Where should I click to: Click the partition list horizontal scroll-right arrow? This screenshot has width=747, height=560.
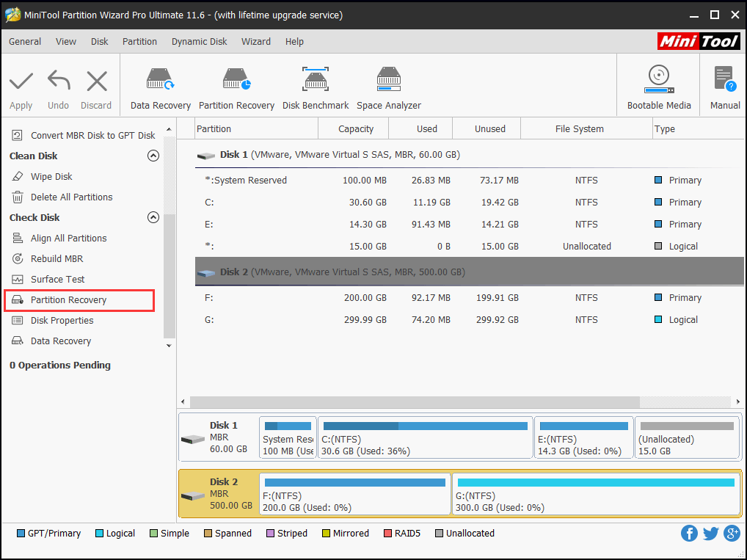pos(738,401)
